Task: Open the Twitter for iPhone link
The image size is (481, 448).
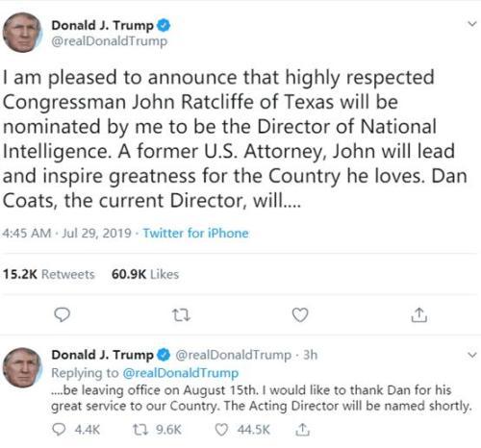Action: (195, 233)
